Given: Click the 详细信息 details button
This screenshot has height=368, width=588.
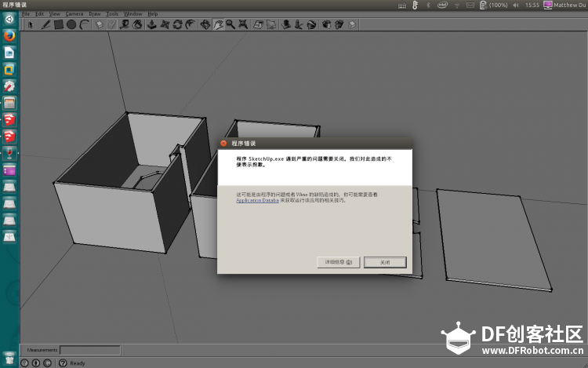Looking at the screenshot, I should pyautogui.click(x=339, y=262).
